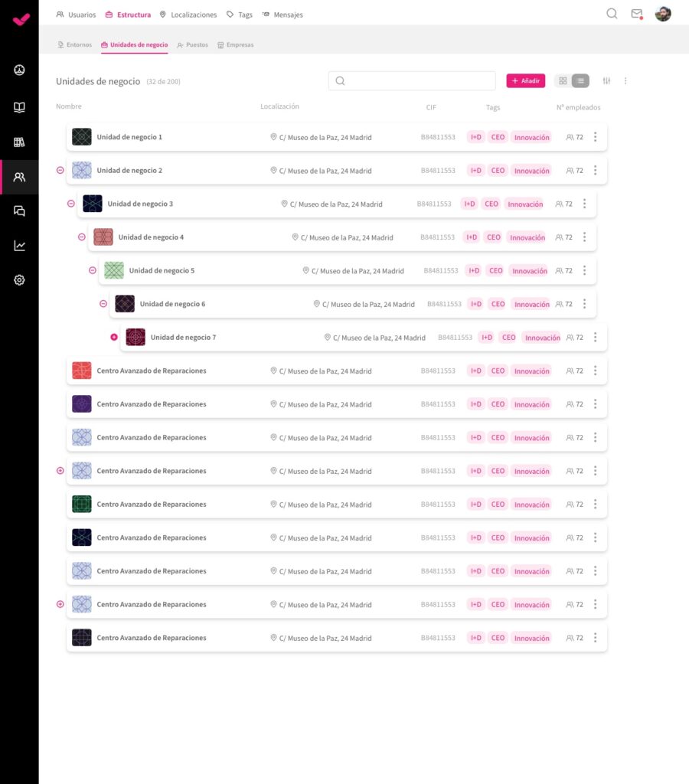Open the chat messages icon in sidebar
Viewport: 689px width, 784px height.
tap(19, 211)
